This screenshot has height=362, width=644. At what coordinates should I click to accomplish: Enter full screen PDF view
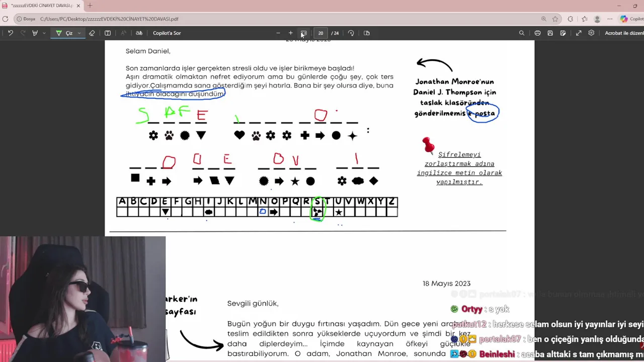coord(579,33)
